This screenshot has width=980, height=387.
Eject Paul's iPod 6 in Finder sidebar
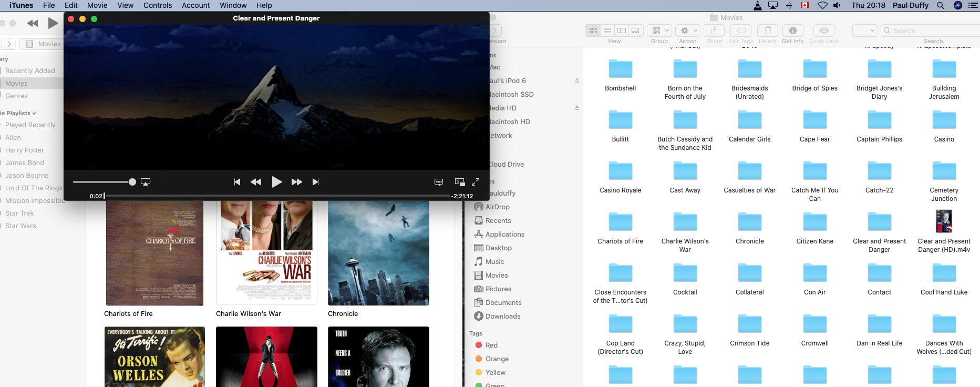pos(577,80)
